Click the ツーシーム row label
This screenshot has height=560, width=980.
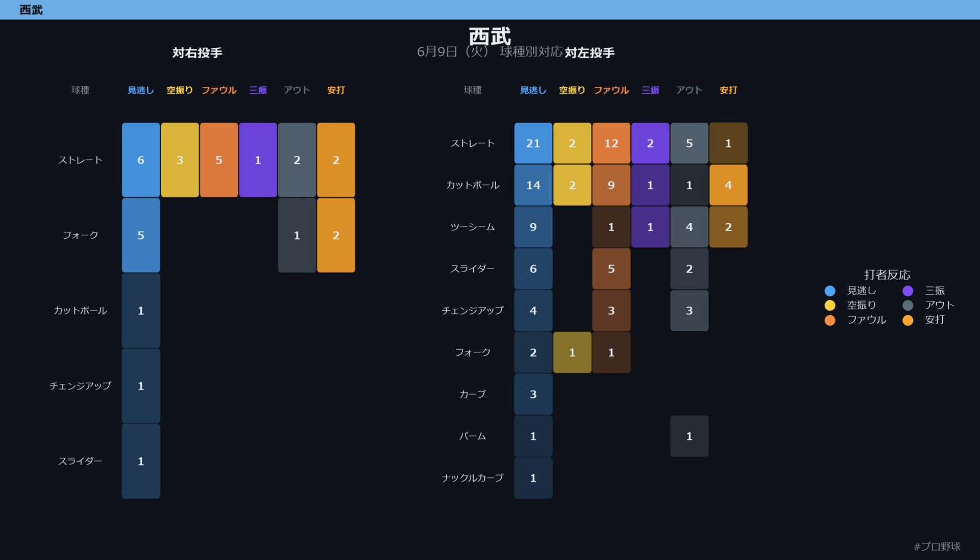coord(473,227)
